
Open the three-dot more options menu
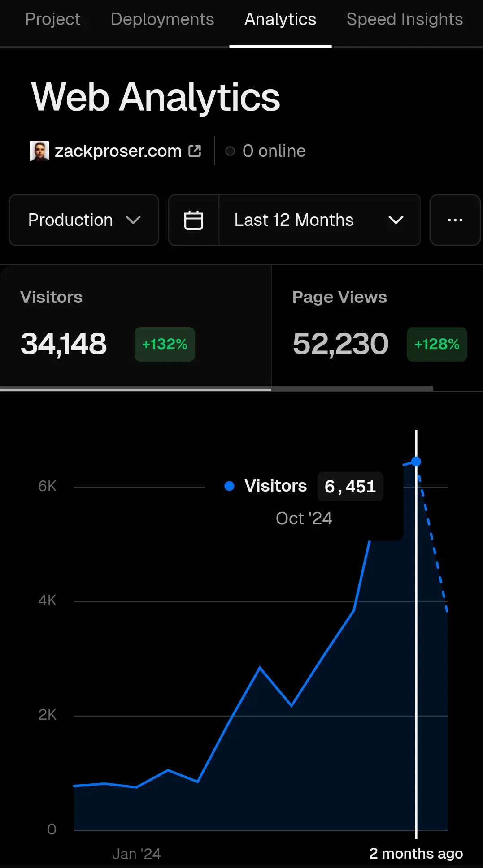tap(455, 220)
